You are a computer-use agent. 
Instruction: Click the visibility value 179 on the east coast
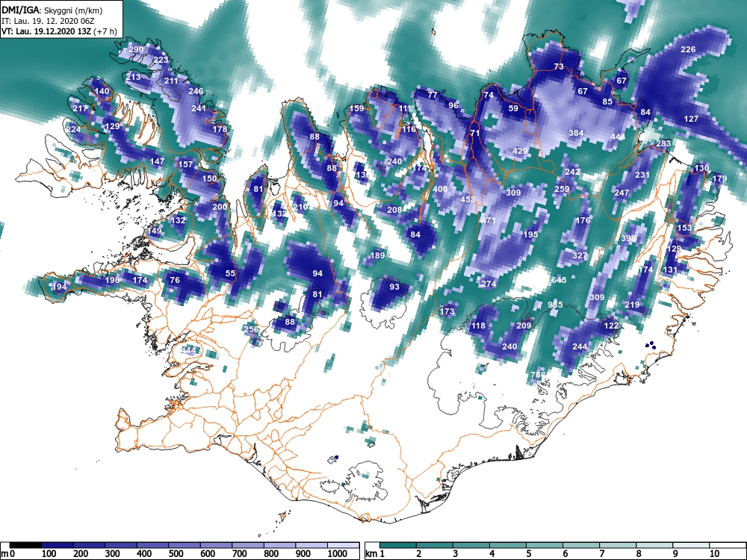(x=719, y=178)
